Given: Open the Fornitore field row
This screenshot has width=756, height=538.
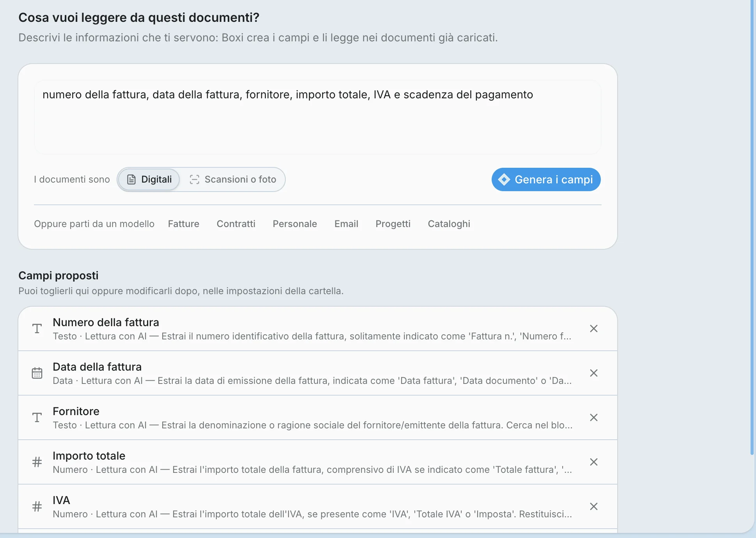Looking at the screenshot, I should coord(317,417).
